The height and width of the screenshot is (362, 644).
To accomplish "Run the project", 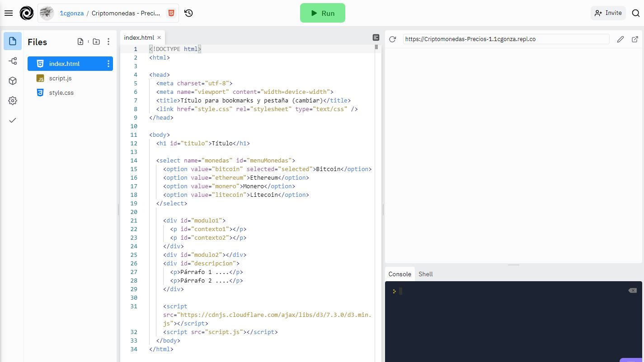I will (323, 13).
